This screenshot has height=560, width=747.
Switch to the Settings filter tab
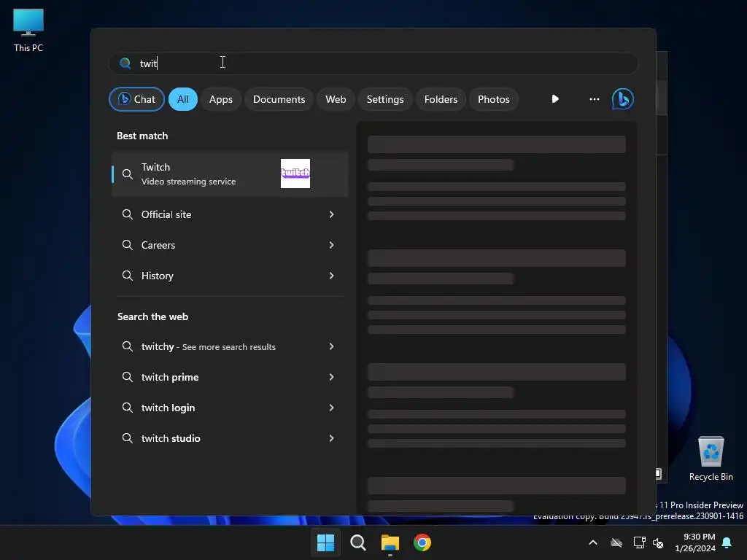[385, 99]
